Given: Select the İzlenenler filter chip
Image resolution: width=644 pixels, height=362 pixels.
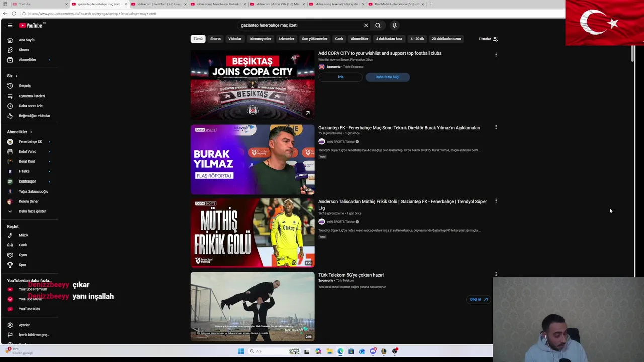Looking at the screenshot, I should [x=287, y=39].
